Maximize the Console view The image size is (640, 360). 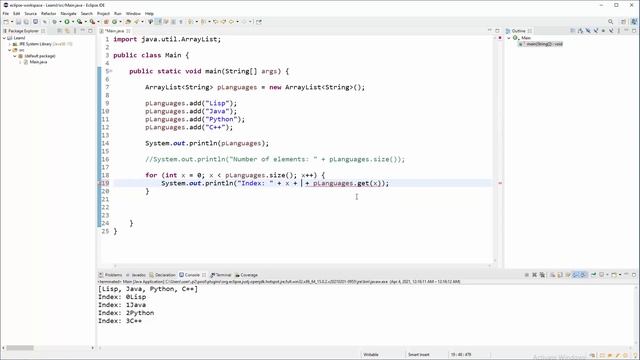[634, 275]
